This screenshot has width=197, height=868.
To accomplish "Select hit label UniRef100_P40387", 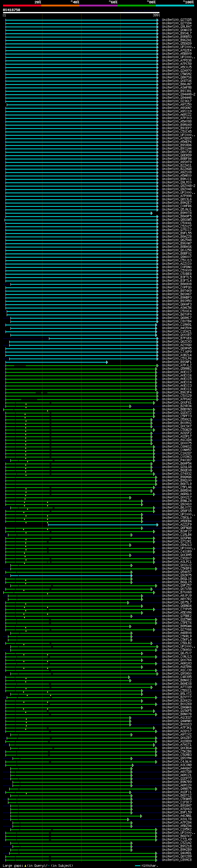I will 176,460.
